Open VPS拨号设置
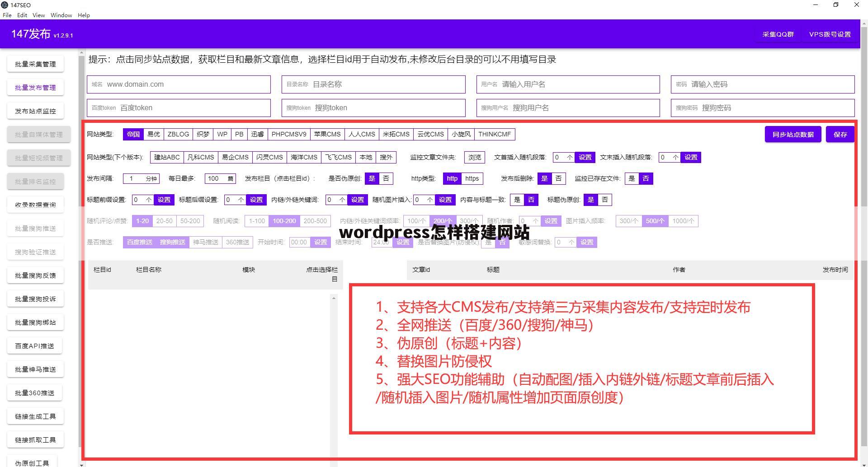868x467 pixels. click(830, 34)
